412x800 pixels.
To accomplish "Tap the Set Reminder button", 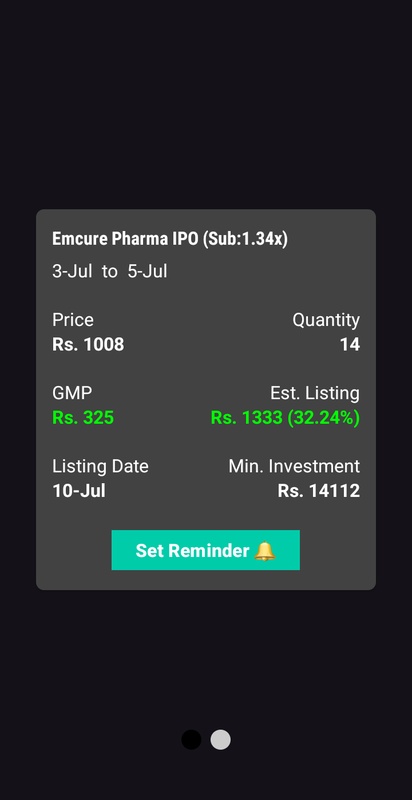I will [205, 550].
